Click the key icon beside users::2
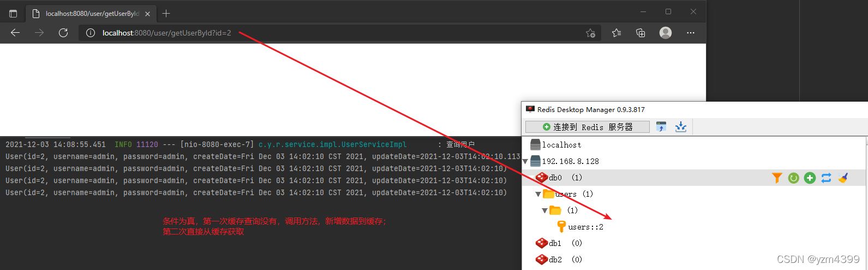Image resolution: width=868 pixels, height=270 pixels. (561, 226)
